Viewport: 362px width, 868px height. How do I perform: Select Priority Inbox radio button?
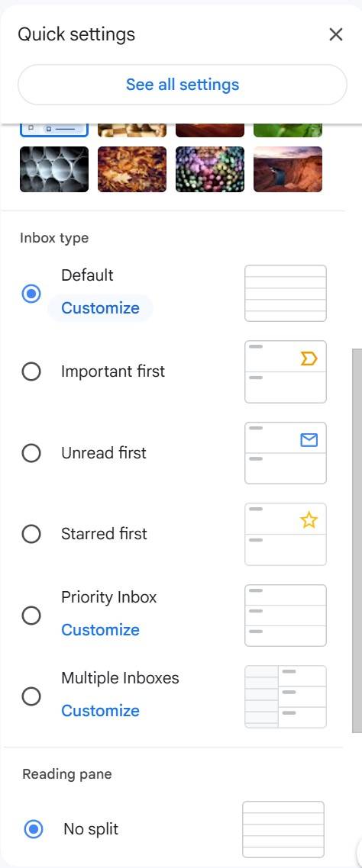pyautogui.click(x=31, y=615)
